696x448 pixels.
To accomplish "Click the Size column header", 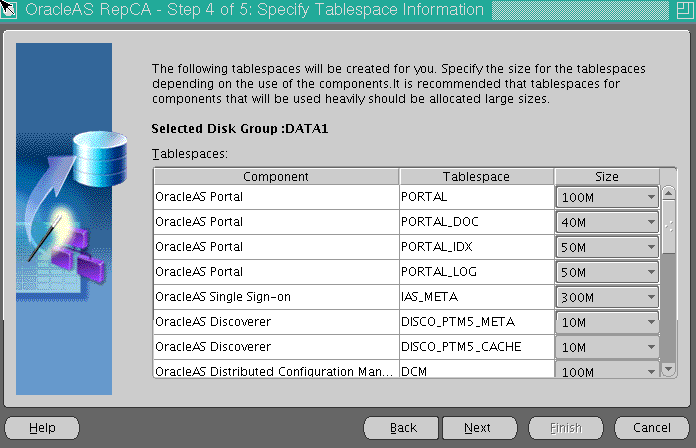I will pos(607,176).
